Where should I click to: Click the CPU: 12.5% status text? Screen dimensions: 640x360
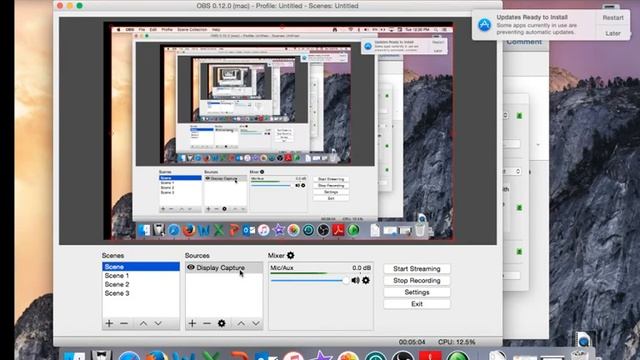[x=457, y=342]
